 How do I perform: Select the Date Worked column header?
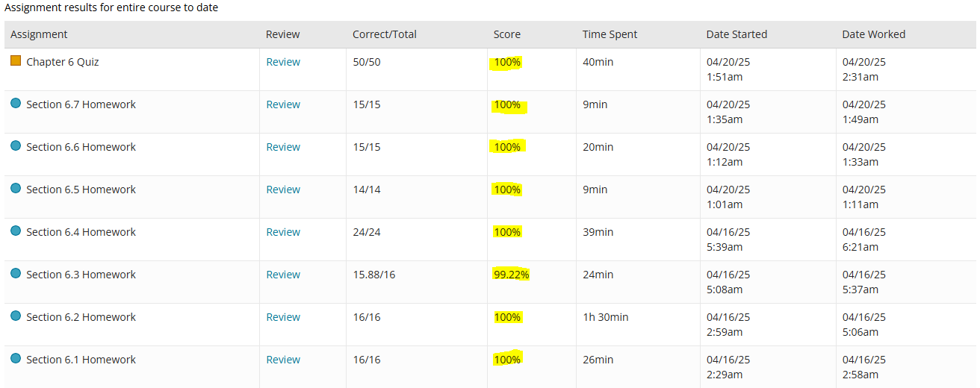tap(874, 34)
